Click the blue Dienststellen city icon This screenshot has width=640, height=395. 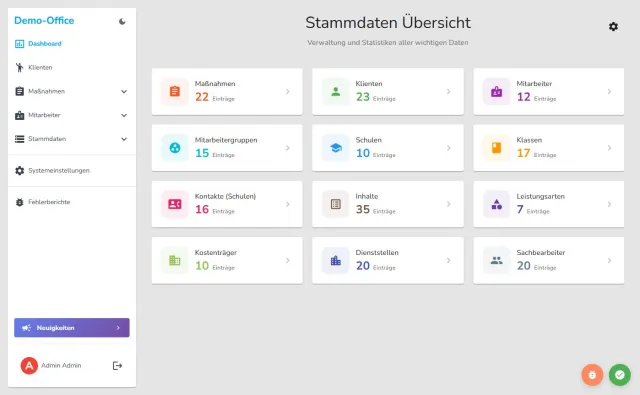pos(336,260)
